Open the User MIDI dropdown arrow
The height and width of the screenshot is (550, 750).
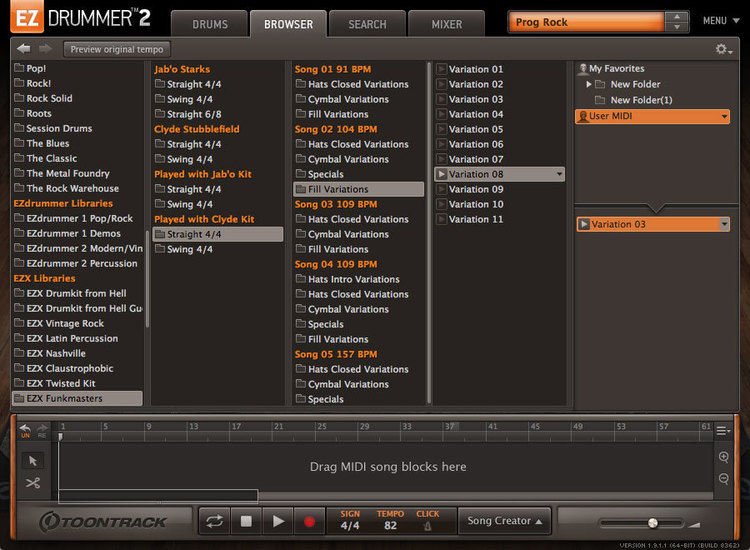(724, 116)
